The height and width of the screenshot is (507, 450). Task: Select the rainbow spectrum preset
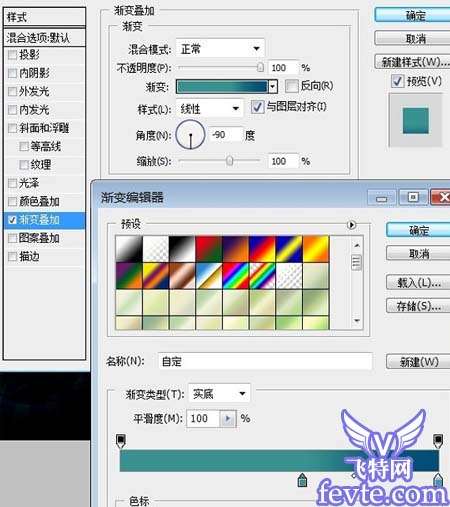(235, 276)
